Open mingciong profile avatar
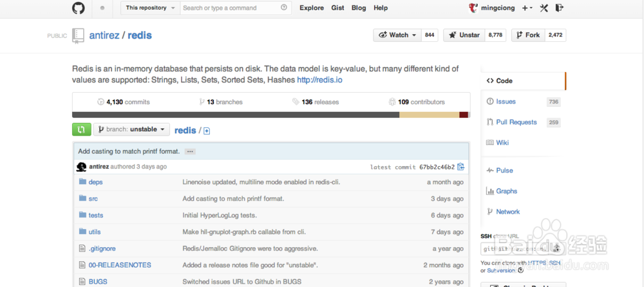Screen dimensions: 644x287 473,8
